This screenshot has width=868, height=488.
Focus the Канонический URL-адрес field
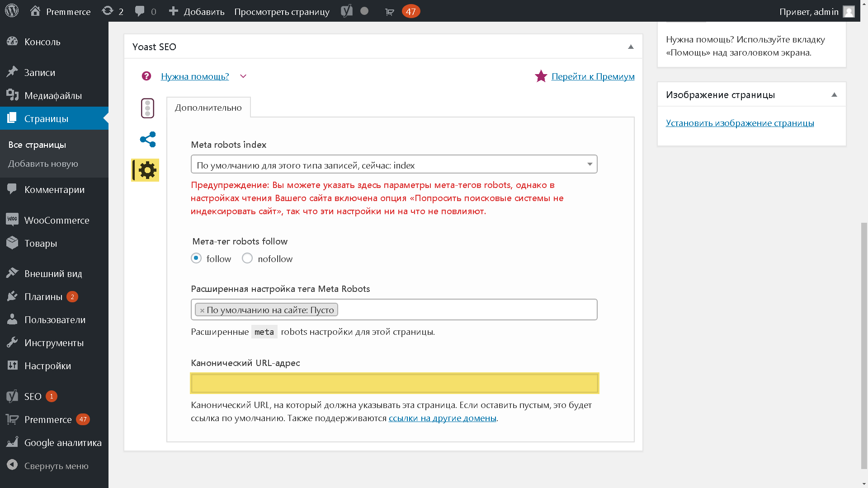[x=395, y=383]
